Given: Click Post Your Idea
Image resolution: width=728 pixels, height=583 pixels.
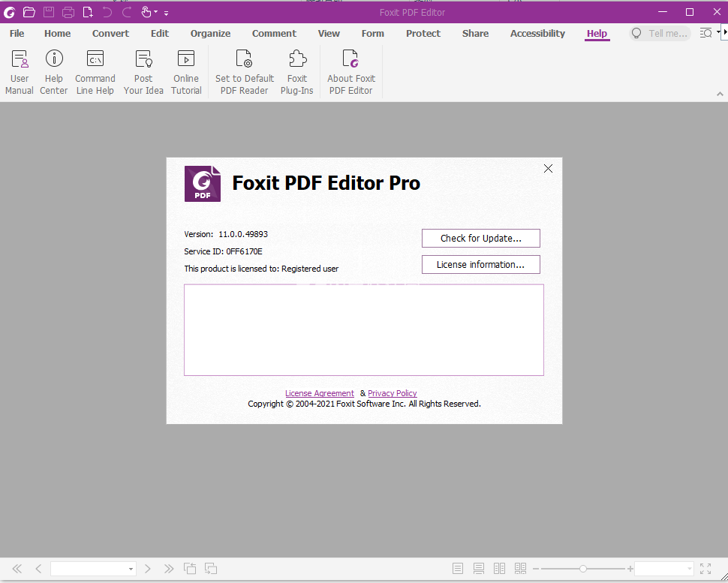Looking at the screenshot, I should [143, 72].
